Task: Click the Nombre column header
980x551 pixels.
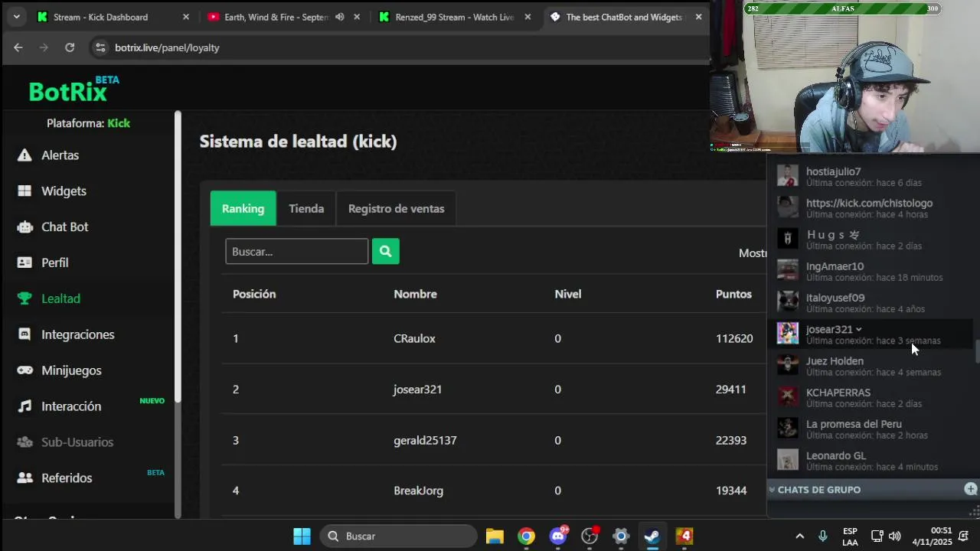Action: click(x=415, y=294)
